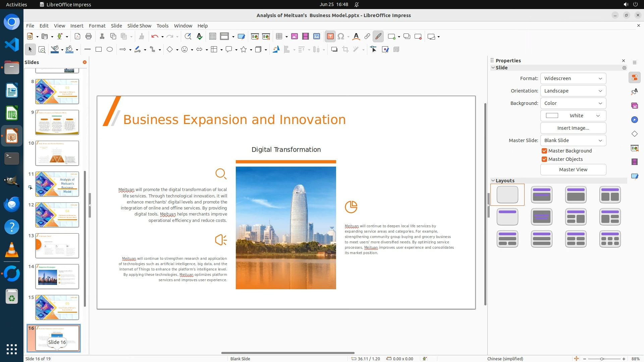Open the sidebar Navigator compass icon
Viewport: 644px width, 362px height.
[x=634, y=120]
